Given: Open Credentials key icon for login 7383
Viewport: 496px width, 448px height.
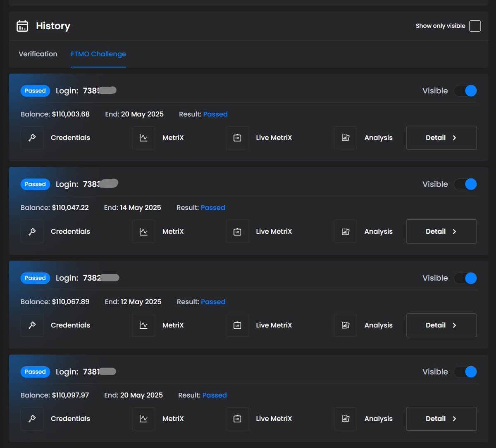Looking at the screenshot, I should point(32,231).
